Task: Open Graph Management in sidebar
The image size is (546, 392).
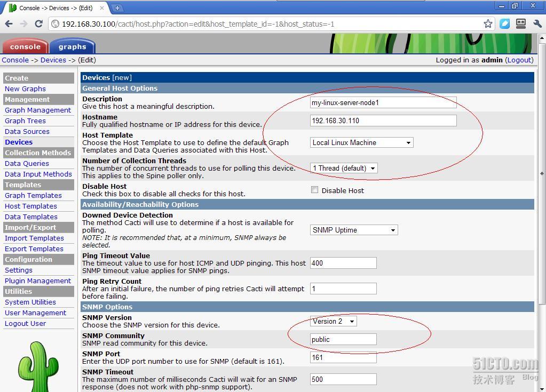Action: coord(37,110)
